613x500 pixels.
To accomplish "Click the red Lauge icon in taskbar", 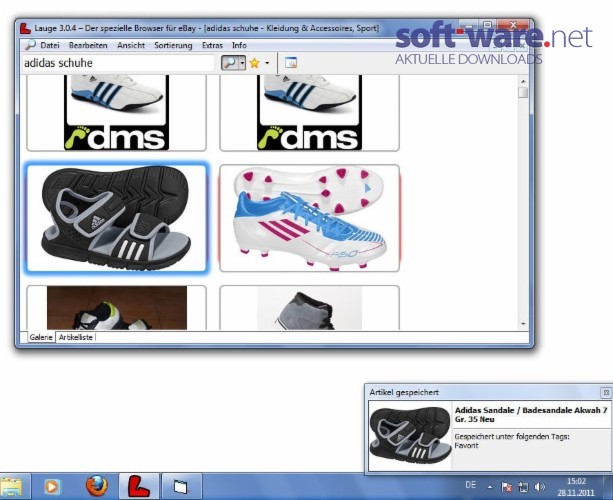I will coord(139,487).
